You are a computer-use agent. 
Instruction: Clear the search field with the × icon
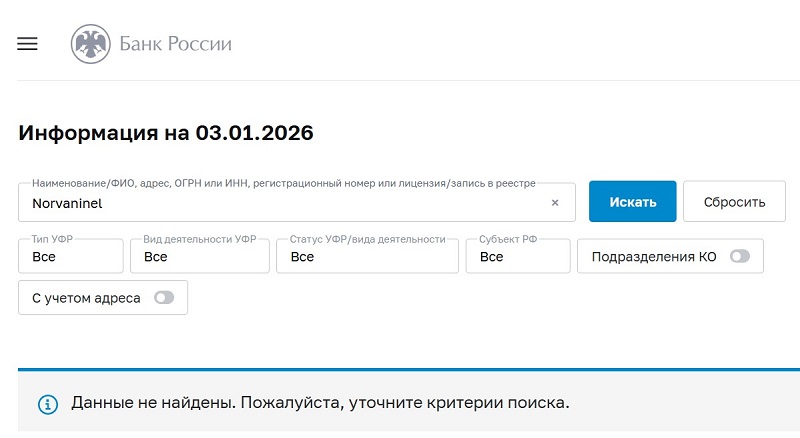(555, 202)
